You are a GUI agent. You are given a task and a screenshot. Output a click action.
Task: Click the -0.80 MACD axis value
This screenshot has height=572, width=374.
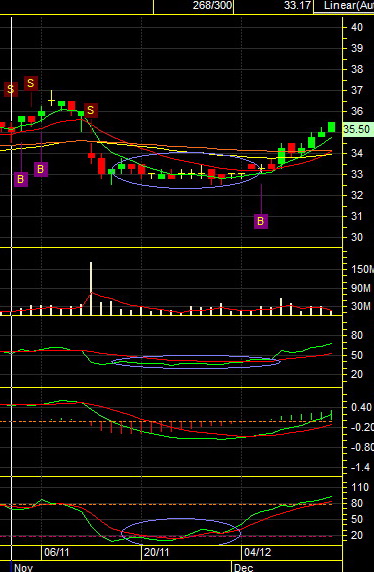click(361, 448)
